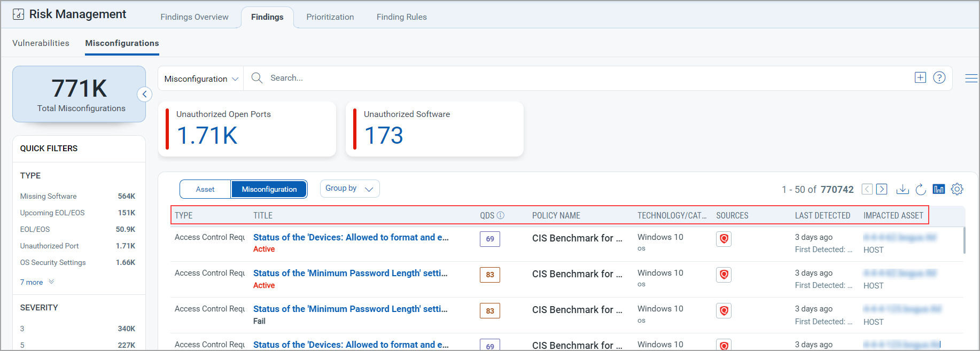
Task: Click the 770742 total count text
Action: (837, 189)
